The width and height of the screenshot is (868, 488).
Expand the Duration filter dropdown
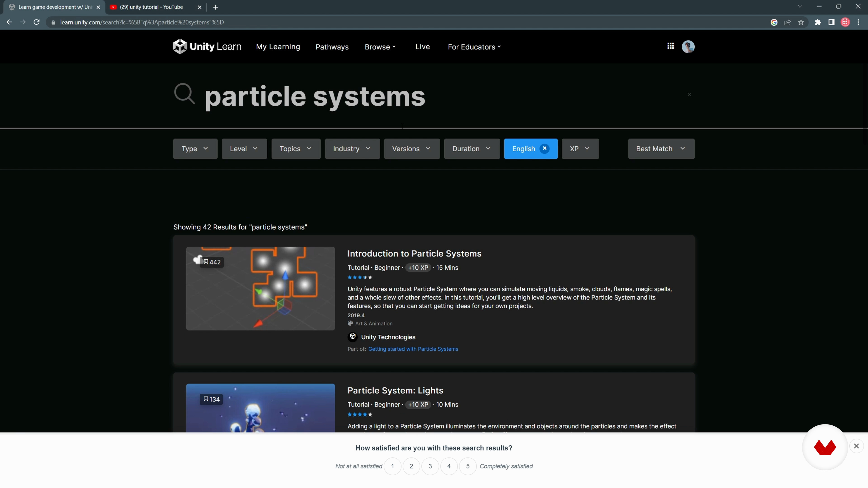[472, 148]
